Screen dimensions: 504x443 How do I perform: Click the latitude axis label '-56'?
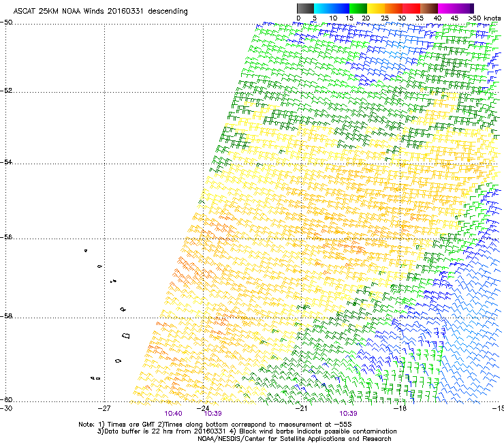6,237
